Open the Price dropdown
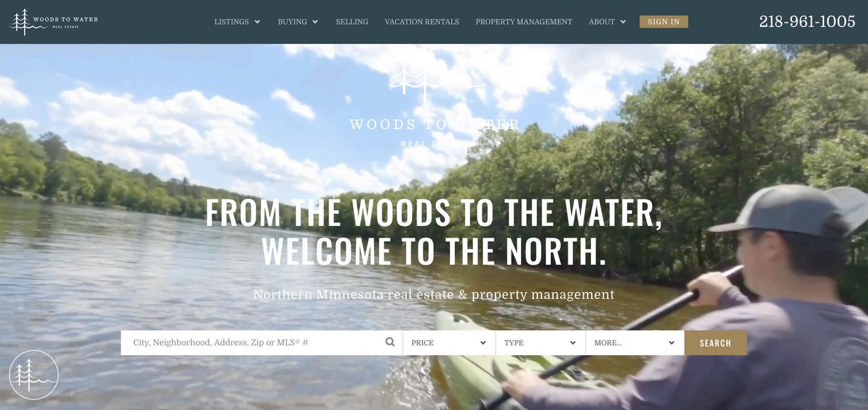This screenshot has width=868, height=410. click(449, 343)
